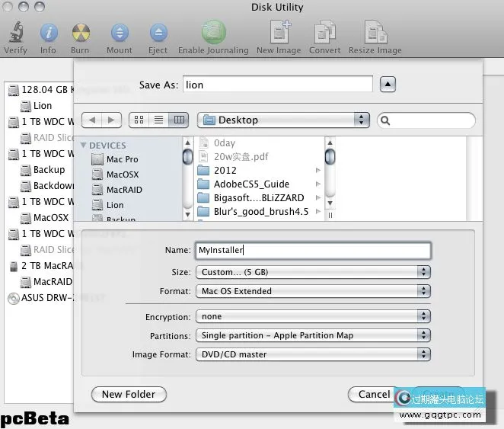Select Mac Pro in the Devices sidebar
This screenshot has height=429, width=504.
tap(122, 159)
